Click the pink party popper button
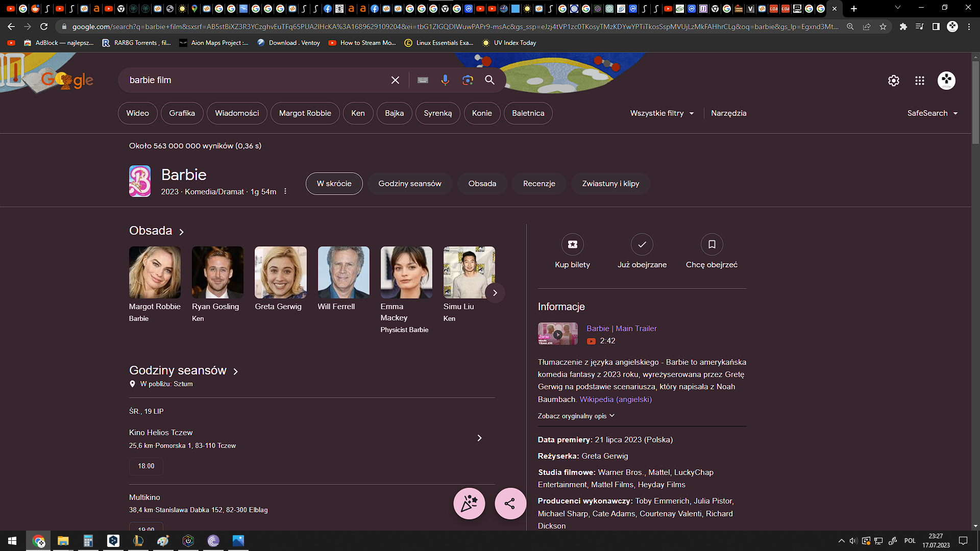The width and height of the screenshot is (980, 551). point(469,504)
